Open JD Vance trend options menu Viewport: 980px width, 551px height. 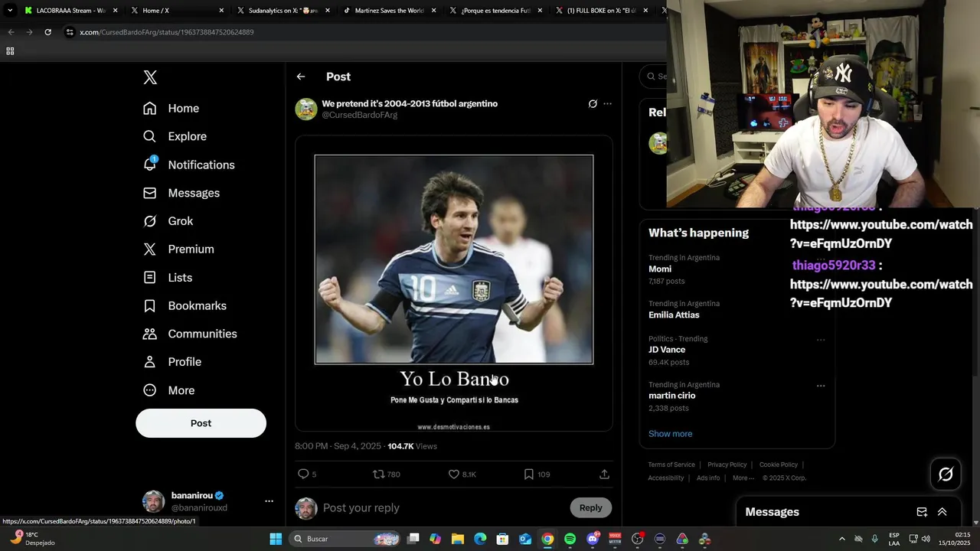pyautogui.click(x=821, y=340)
